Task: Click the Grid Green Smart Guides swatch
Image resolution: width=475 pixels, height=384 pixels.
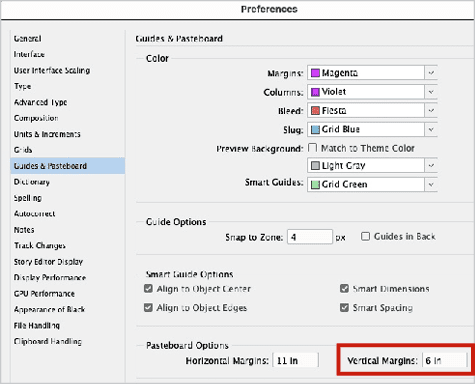Action: (315, 184)
